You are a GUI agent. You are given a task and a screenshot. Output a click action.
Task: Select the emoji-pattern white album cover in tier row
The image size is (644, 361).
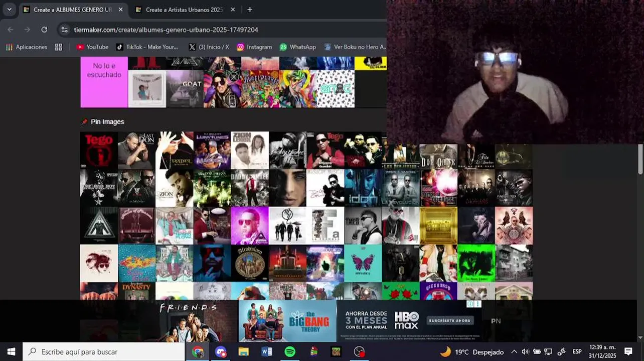click(336, 89)
